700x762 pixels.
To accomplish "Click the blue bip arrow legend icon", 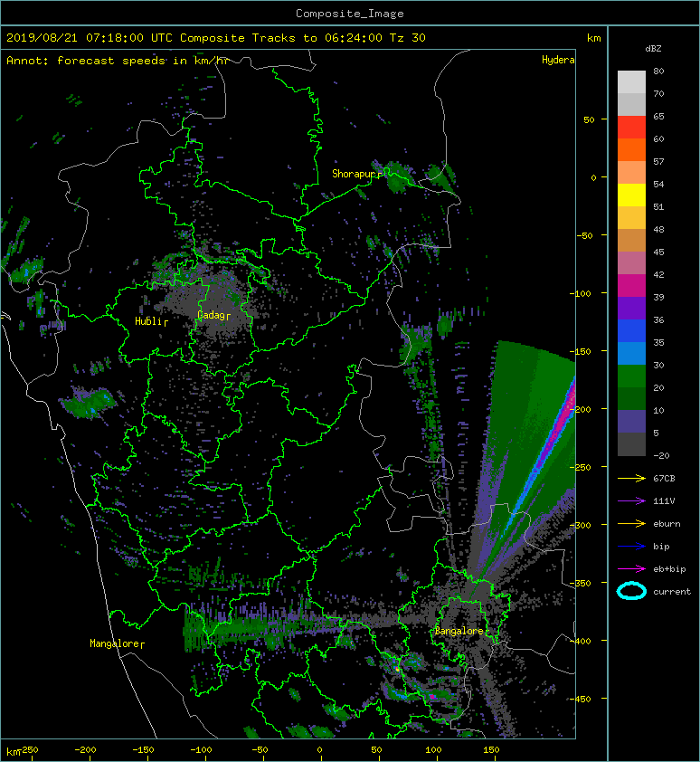I will point(631,547).
